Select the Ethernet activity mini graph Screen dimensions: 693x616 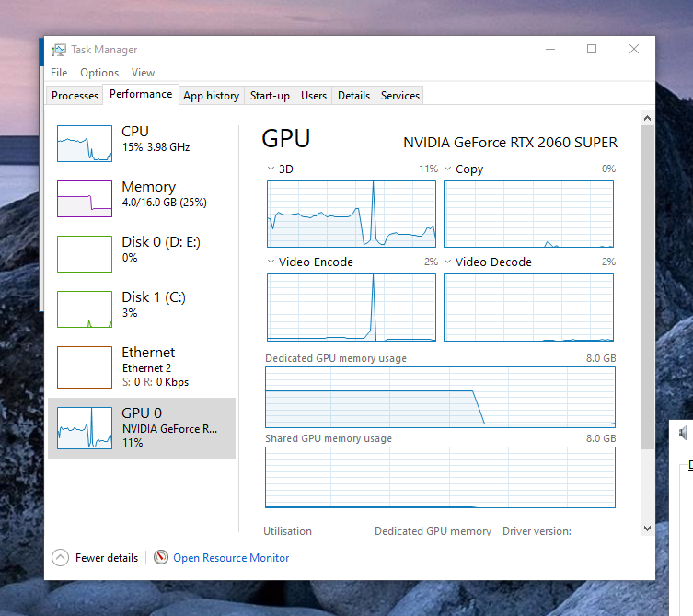(x=85, y=367)
